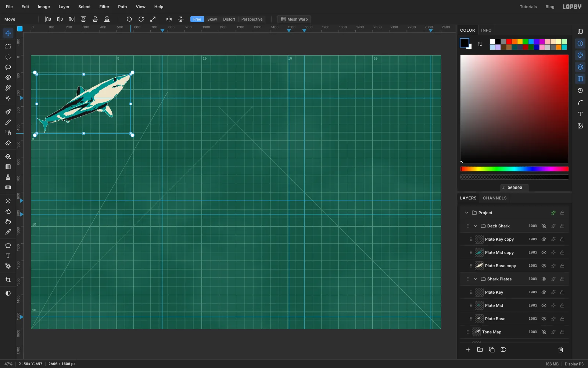Hide the Shark Plates group
Screen dimensions: 588x368
pyautogui.click(x=544, y=279)
